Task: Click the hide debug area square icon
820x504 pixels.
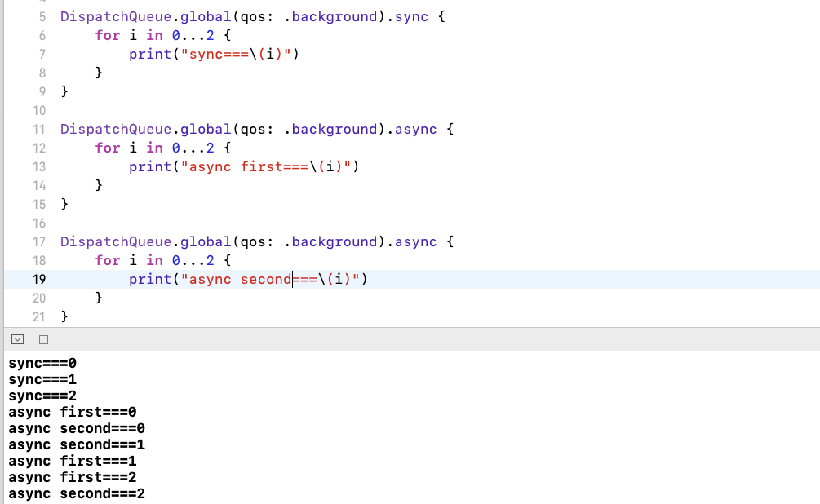Action: tap(42, 339)
